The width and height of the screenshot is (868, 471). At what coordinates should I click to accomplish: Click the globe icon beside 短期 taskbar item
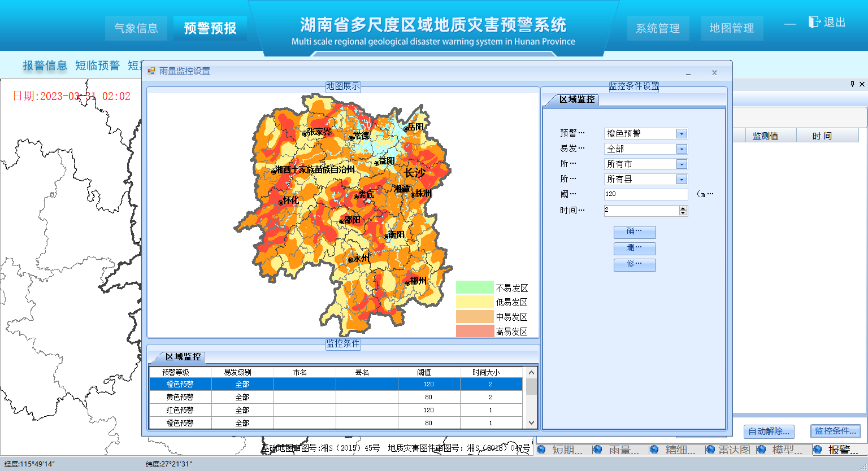(x=541, y=450)
